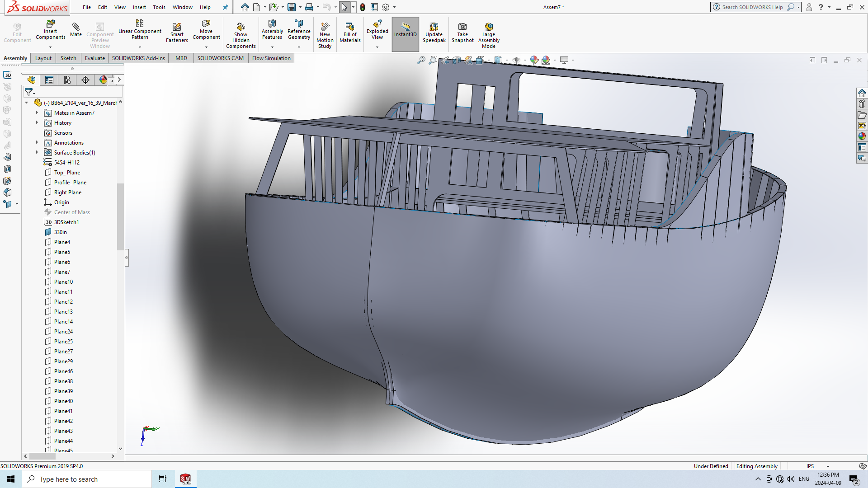Click the Windows Start button
This screenshot has height=488, width=868.
click(11, 479)
